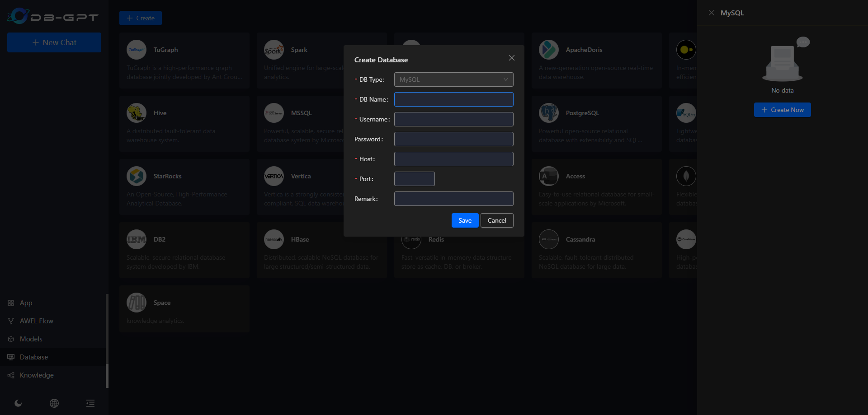Click the ApacheDoris card title
The height and width of the screenshot is (415, 868).
[x=584, y=50]
